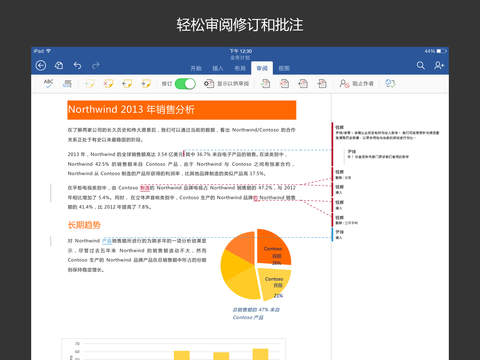Tap the Wi-Fi icon next to iPad
This screenshot has width=480, height=360.
[x=49, y=51]
